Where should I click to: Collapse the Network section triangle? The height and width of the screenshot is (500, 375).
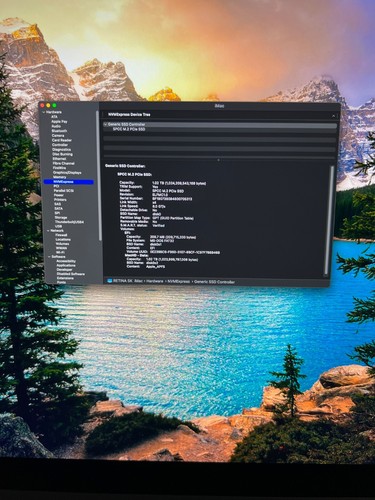pos(48,230)
